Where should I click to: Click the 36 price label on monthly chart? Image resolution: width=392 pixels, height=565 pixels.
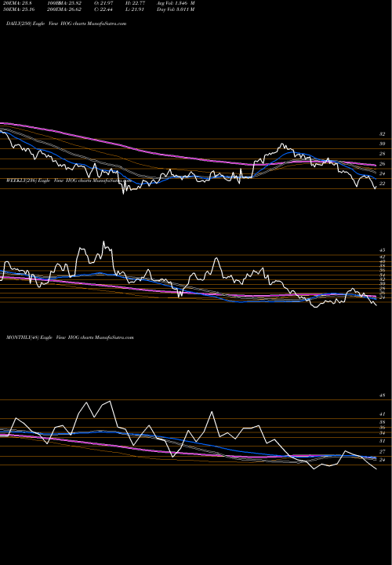point(382,428)
